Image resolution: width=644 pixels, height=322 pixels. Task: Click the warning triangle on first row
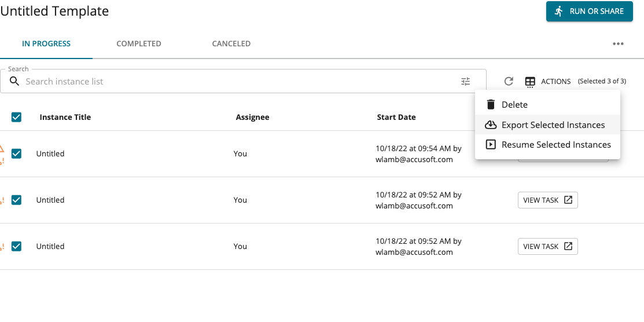click(1, 149)
